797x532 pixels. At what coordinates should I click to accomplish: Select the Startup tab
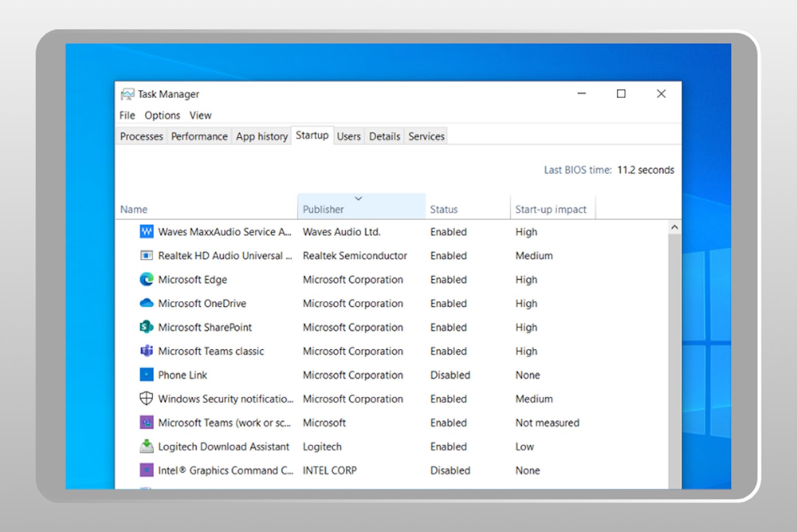point(312,135)
